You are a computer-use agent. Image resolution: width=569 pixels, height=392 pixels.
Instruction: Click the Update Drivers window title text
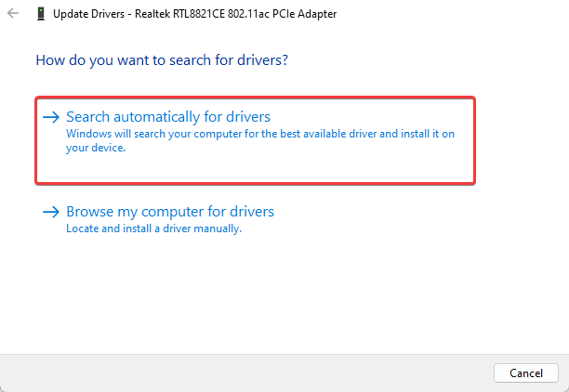coord(194,14)
